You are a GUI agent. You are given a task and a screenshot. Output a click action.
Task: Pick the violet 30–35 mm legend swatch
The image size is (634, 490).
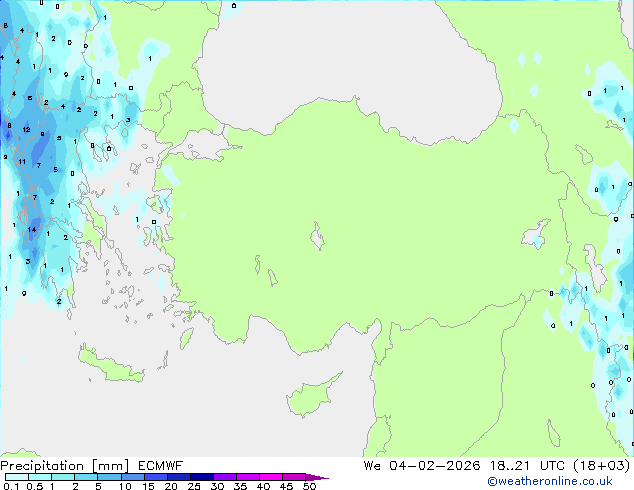coord(225,477)
